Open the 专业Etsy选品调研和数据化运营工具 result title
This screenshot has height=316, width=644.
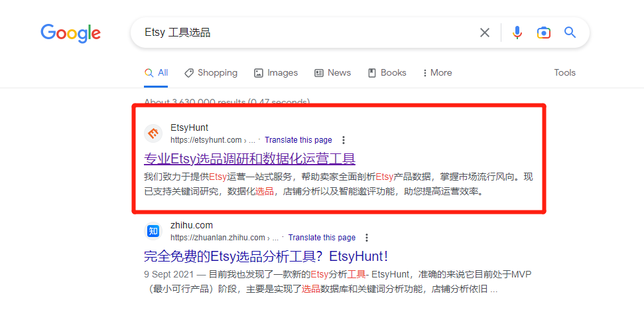(x=250, y=159)
